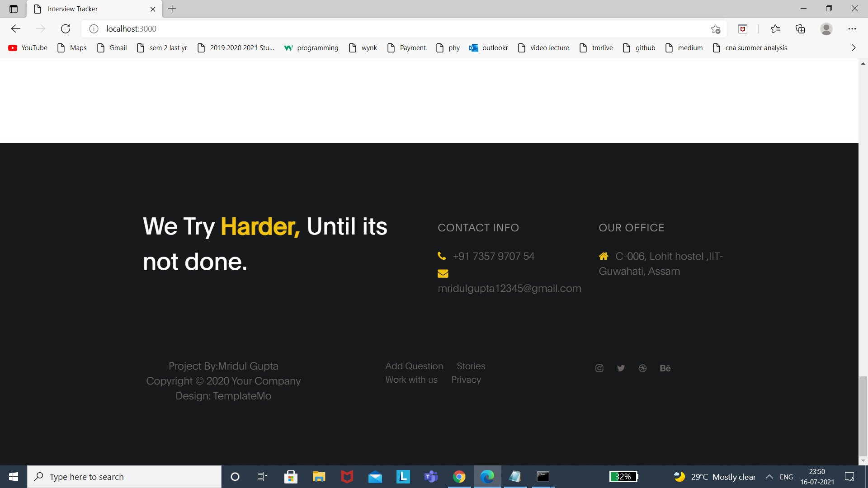Show hidden icons in the system tray
Screen dimensions: 868x488
(x=770, y=476)
